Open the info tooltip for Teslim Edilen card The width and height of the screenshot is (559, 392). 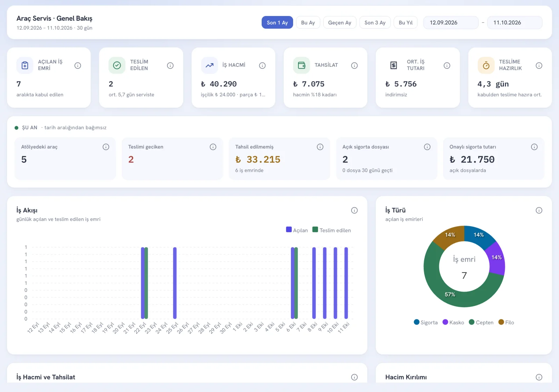170,65
